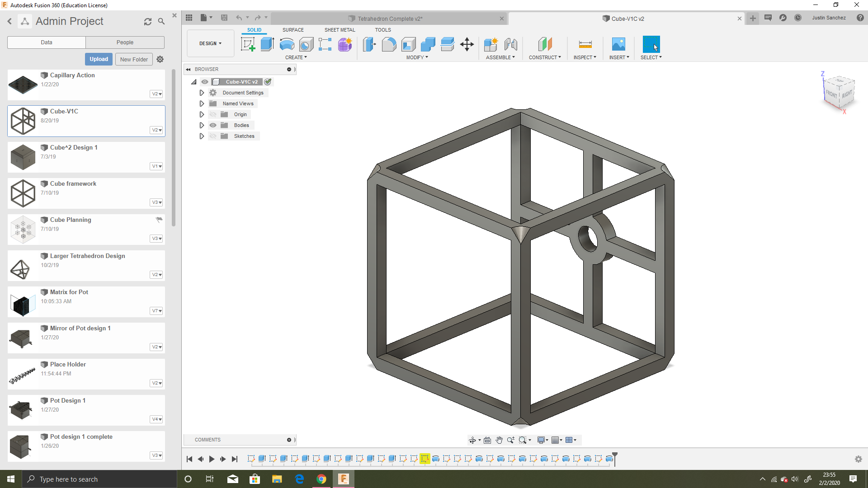Refresh the Admin Project data panel

point(148,22)
